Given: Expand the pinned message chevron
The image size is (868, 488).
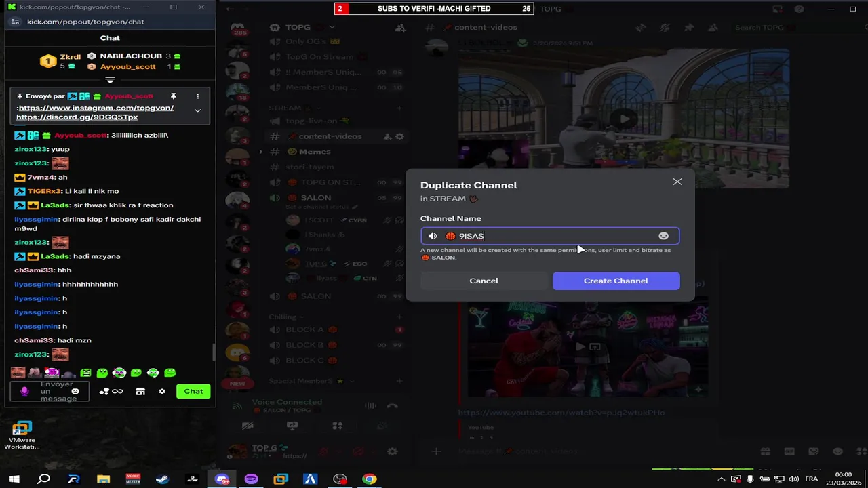Looking at the screenshot, I should (x=197, y=110).
